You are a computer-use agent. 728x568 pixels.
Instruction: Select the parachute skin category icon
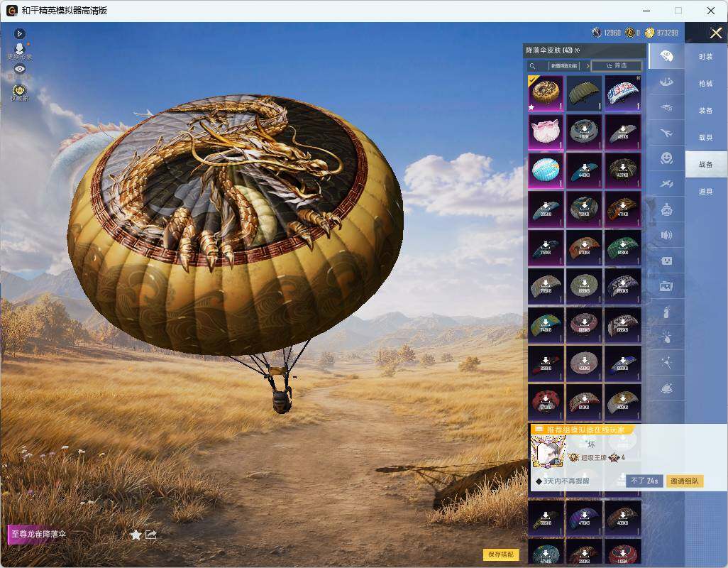point(666,57)
